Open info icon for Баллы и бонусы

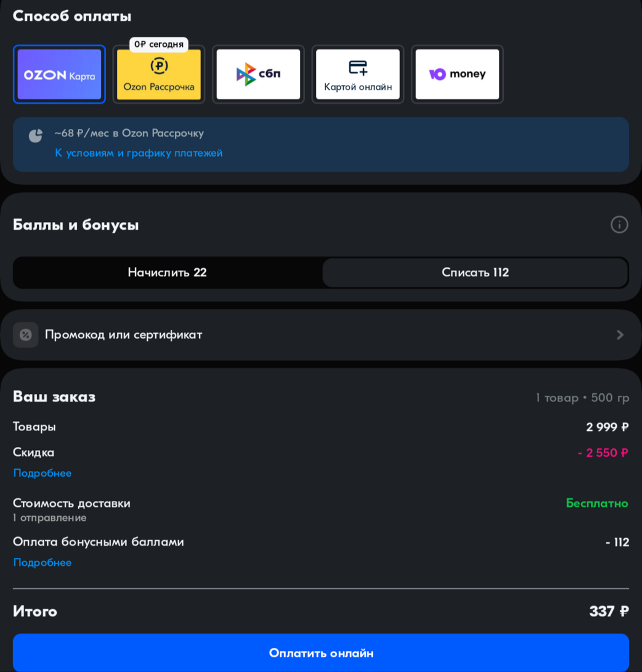click(619, 224)
